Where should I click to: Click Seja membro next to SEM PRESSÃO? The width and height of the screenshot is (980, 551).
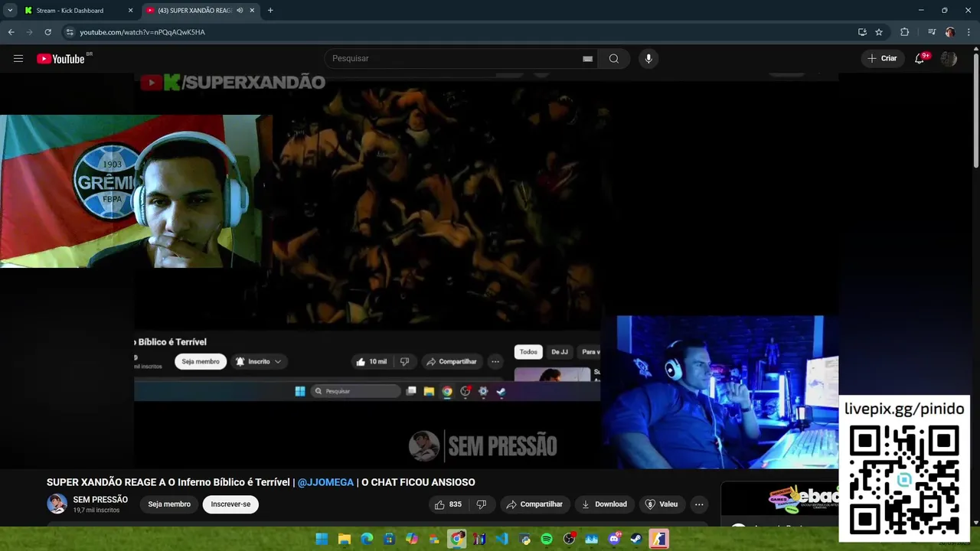tap(169, 504)
